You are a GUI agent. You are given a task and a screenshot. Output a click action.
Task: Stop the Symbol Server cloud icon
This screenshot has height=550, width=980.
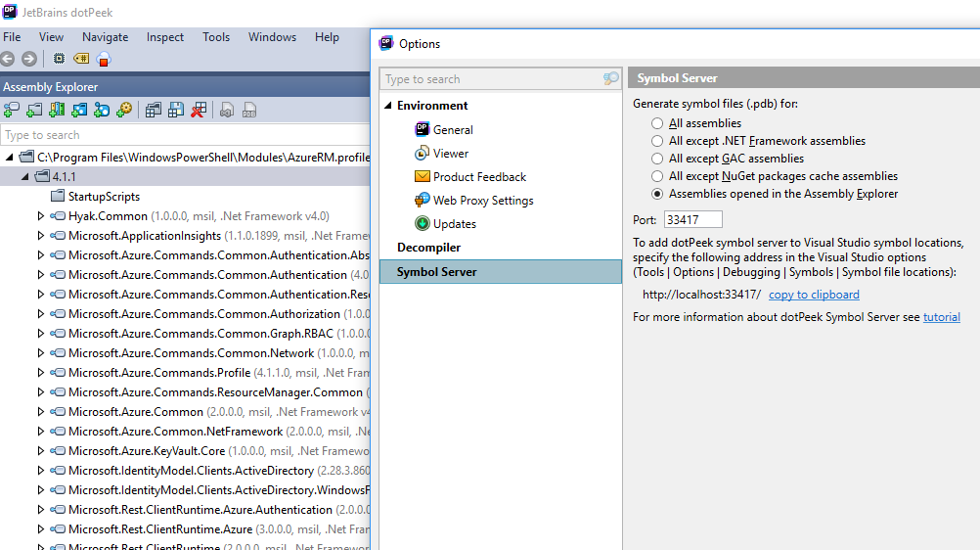pyautogui.click(x=104, y=59)
